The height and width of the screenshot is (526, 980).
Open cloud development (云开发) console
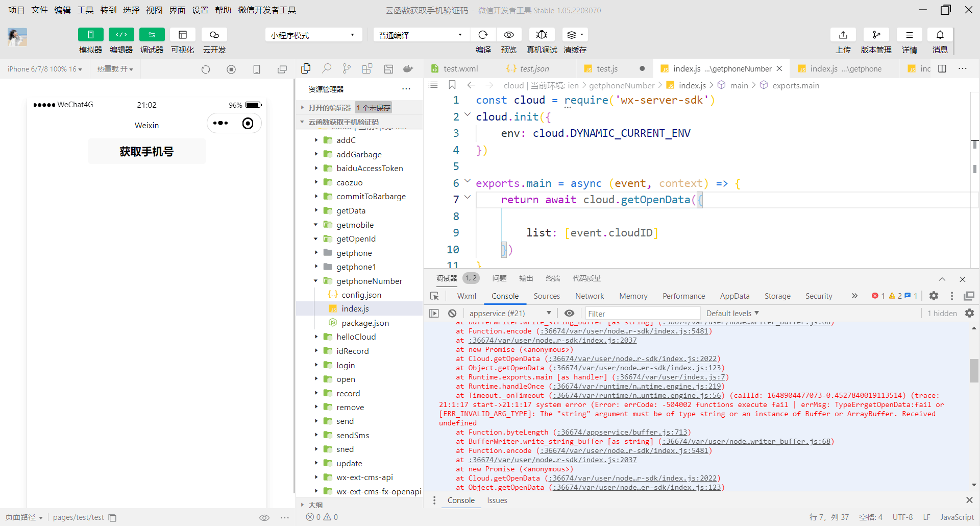[x=214, y=35]
